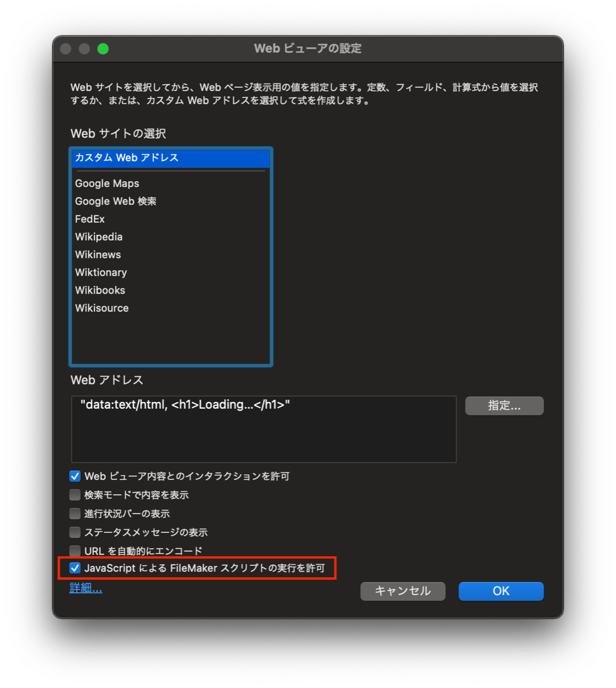The height and width of the screenshot is (688, 616).
Task: Pick Wikisource in the list
Action: coord(171,308)
